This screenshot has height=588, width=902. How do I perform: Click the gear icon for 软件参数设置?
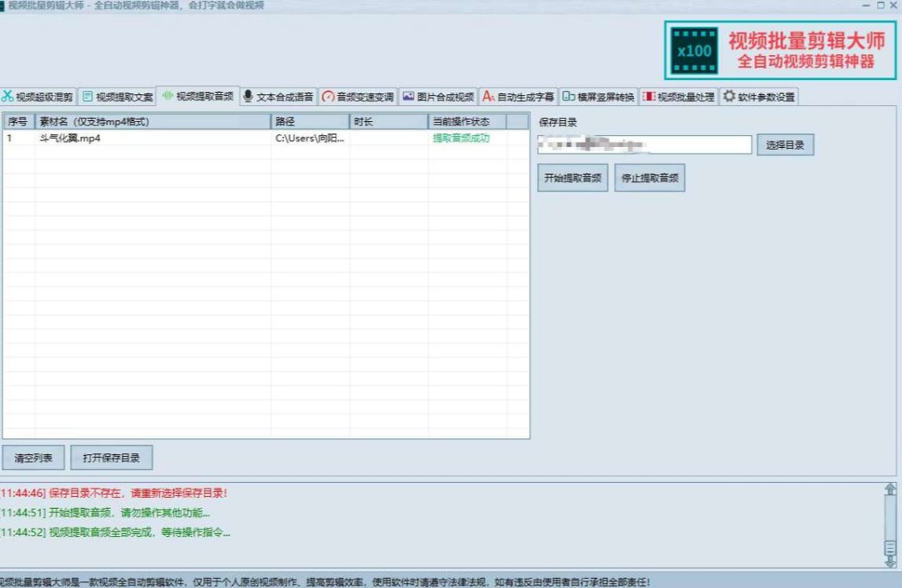click(729, 96)
